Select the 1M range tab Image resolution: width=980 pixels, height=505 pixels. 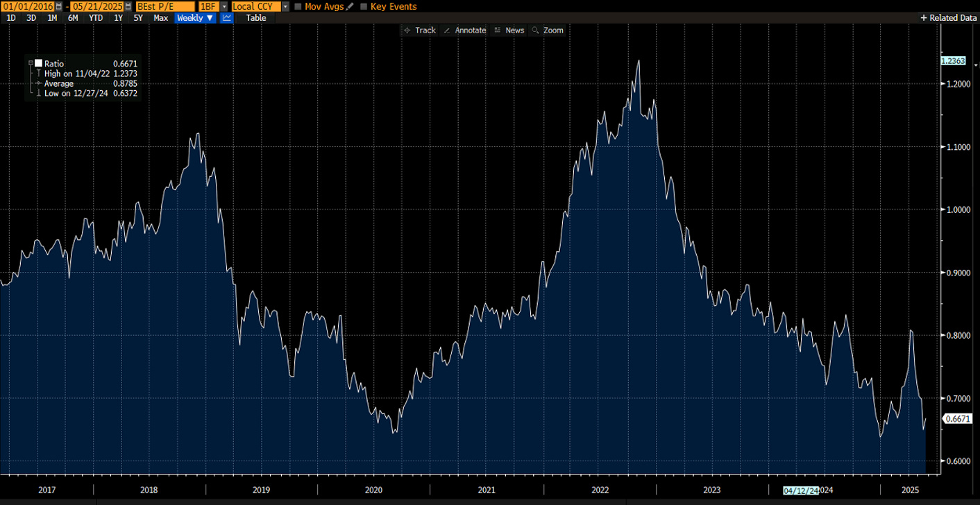52,18
